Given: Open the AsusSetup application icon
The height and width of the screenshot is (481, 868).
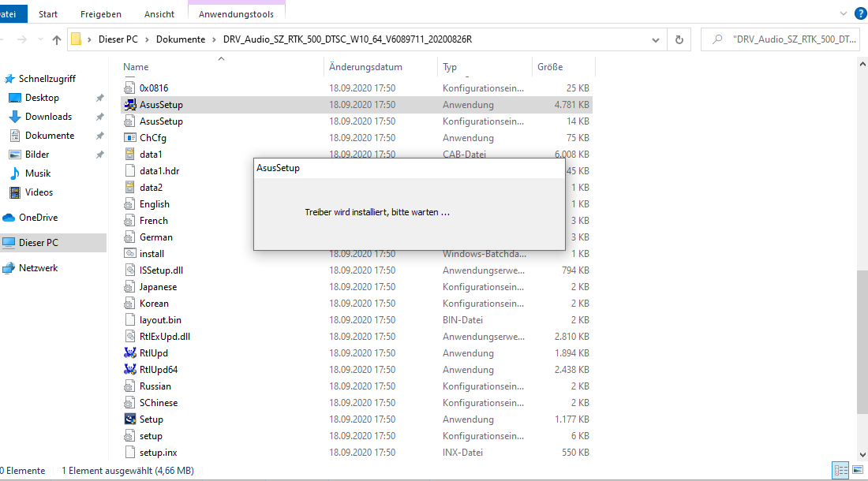Looking at the screenshot, I should click(130, 105).
